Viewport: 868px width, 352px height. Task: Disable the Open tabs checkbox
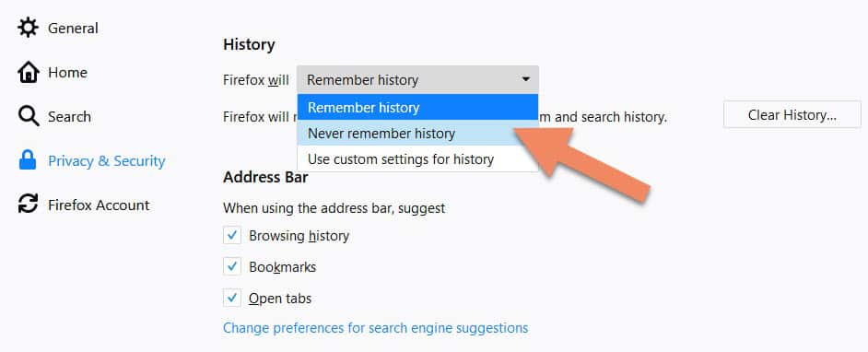coord(232,298)
